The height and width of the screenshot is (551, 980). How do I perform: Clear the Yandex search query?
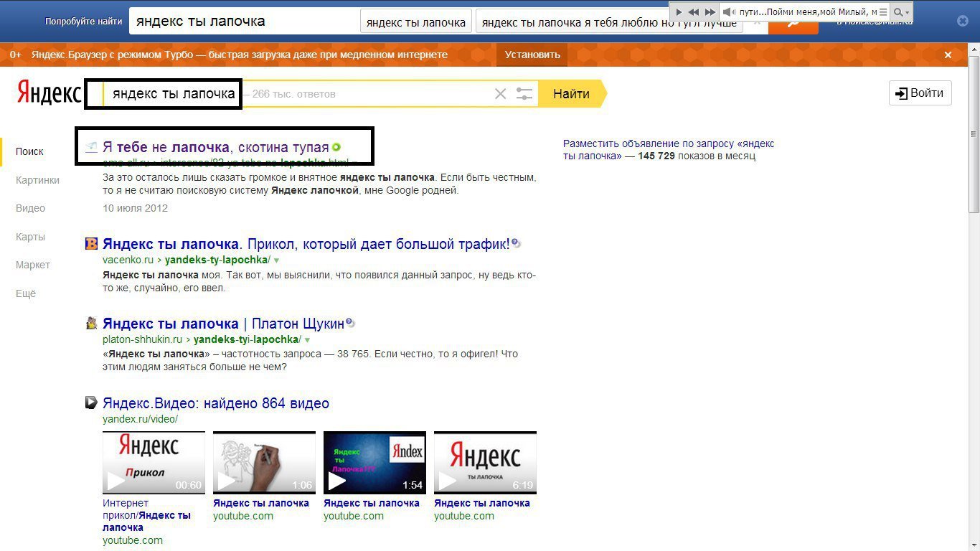click(501, 94)
